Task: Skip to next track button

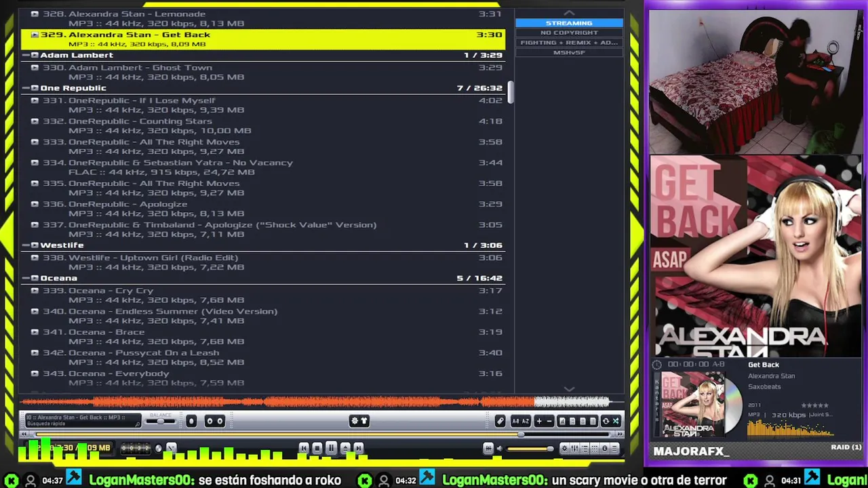Action: tap(359, 448)
